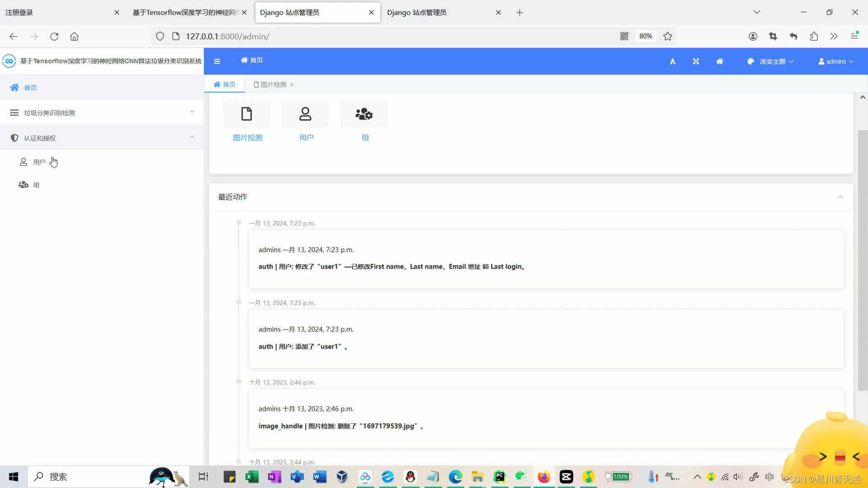Click the hamburger menu toggle icon
The image size is (868, 488).
click(x=217, y=61)
